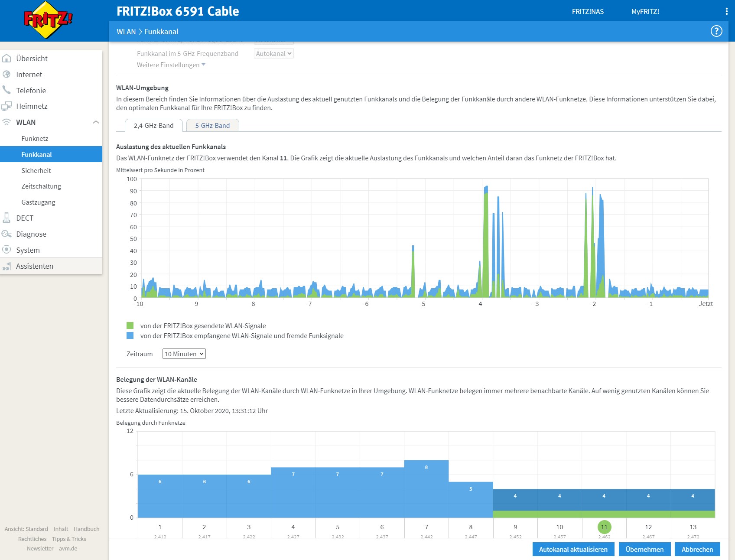Expand Weitere Einstellungen

(x=171, y=65)
